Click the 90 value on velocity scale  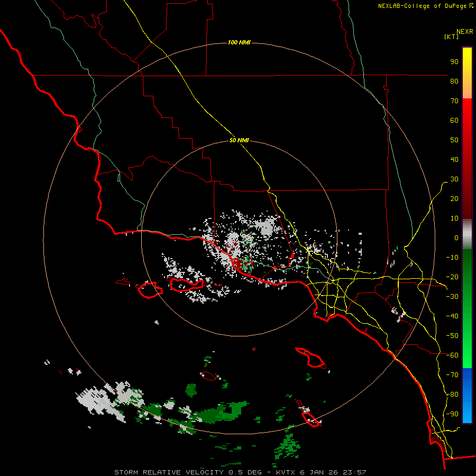click(x=454, y=62)
